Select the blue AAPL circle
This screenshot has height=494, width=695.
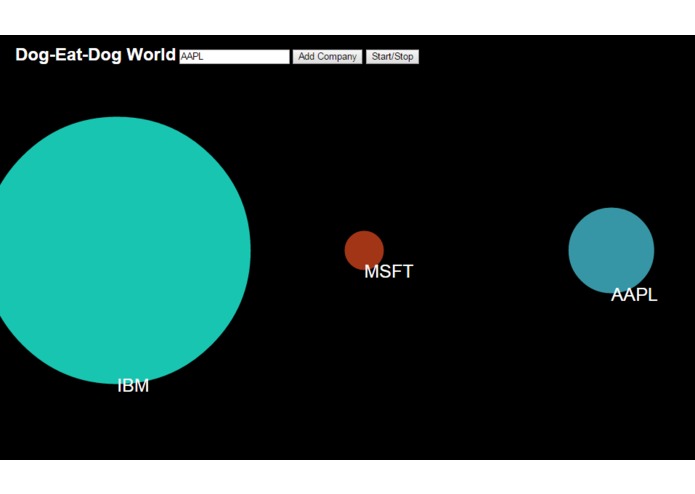(611, 250)
